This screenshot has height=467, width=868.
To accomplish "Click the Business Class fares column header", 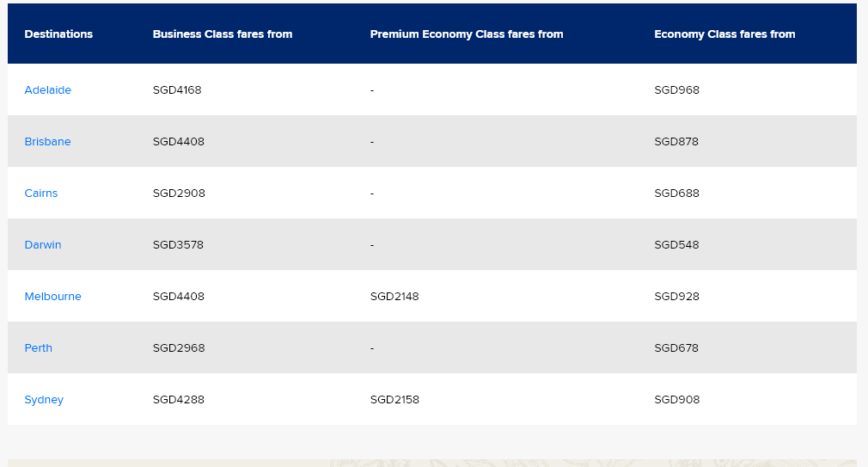I will coord(223,34).
